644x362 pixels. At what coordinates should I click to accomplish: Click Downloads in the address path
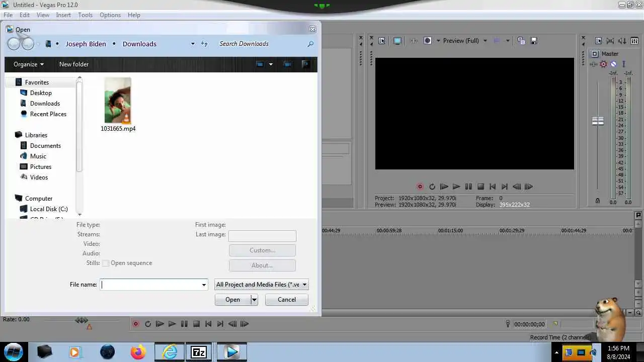point(139,44)
